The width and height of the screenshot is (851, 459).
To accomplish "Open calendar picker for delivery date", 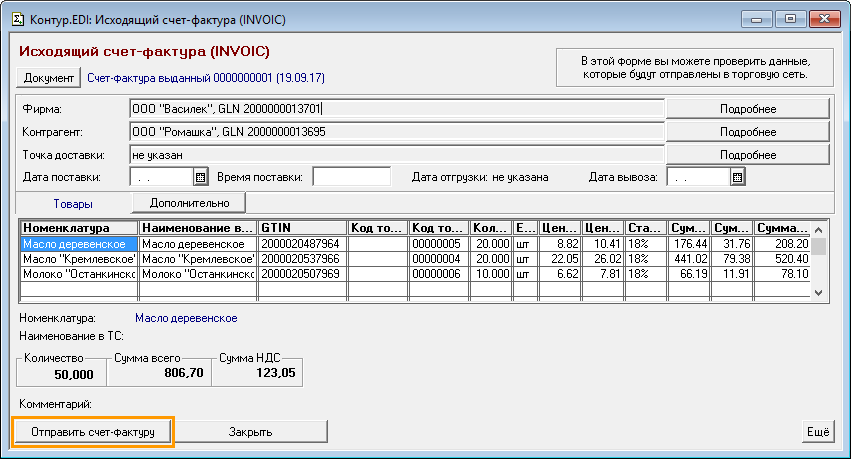I will click(200, 177).
